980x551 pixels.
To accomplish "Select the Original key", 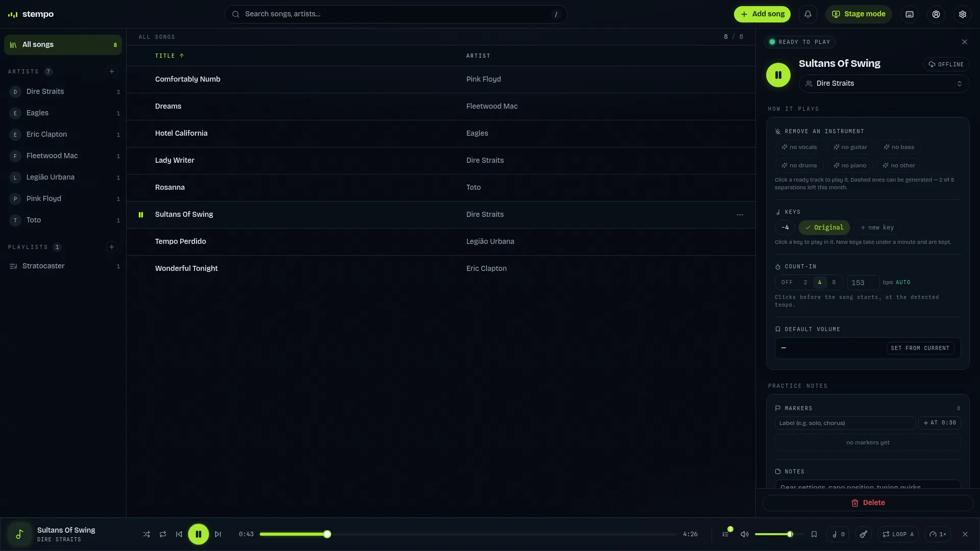I will pos(824,228).
